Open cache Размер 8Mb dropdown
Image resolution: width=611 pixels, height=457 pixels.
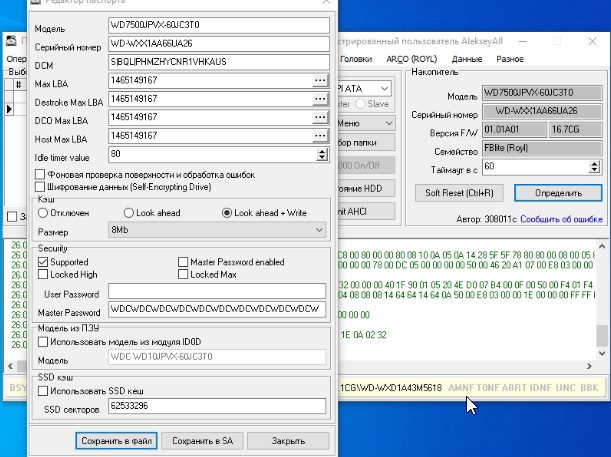pyautogui.click(x=217, y=230)
